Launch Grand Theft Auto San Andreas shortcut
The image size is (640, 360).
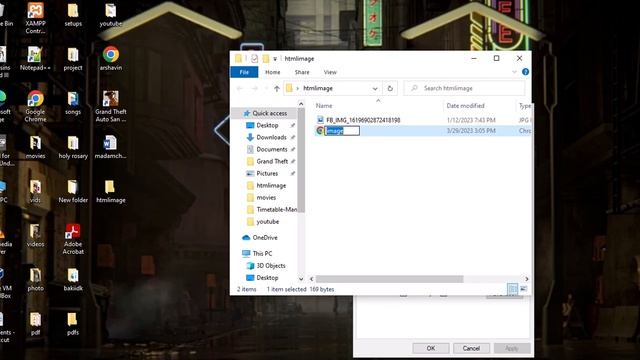(111, 106)
